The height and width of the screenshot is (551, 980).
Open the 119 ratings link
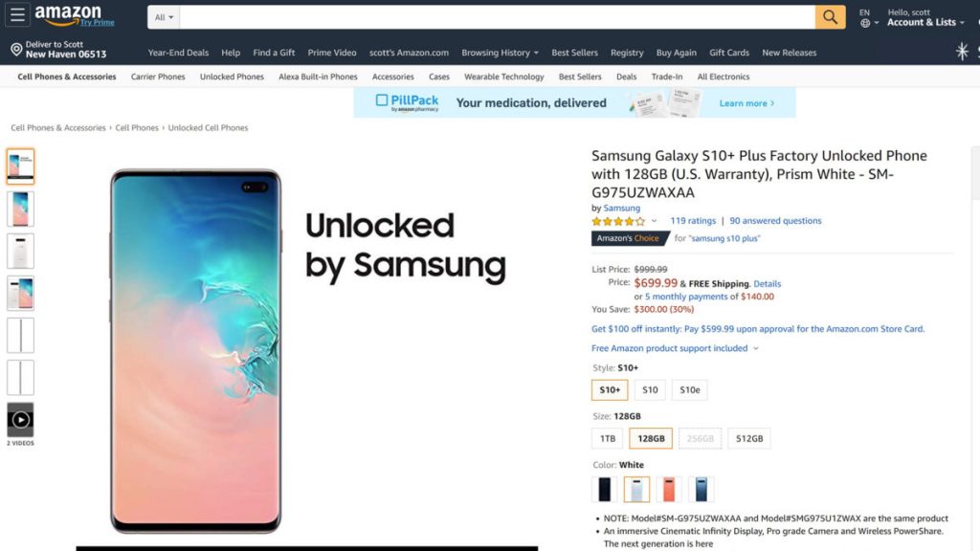[692, 220]
